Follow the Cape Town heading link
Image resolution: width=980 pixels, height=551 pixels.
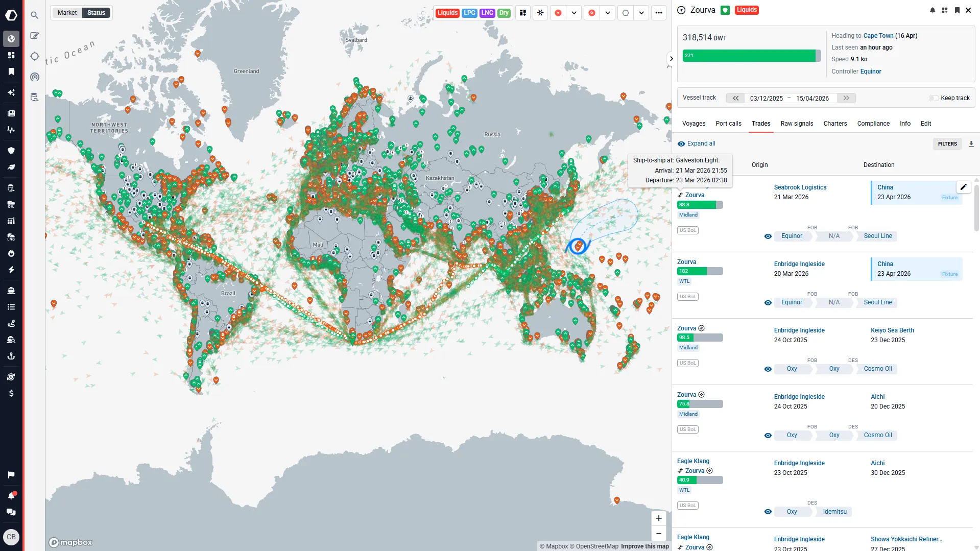point(878,36)
